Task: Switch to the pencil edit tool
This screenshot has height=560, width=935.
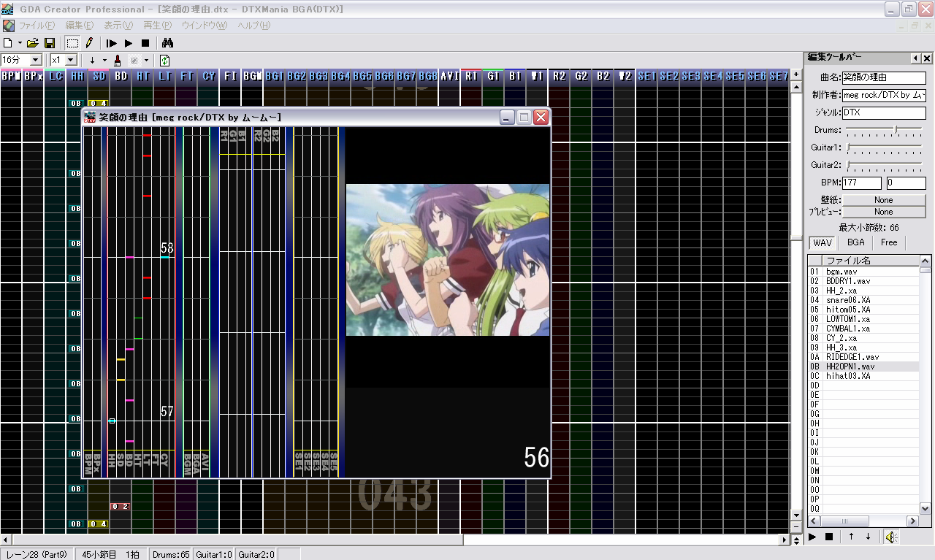Action: 89,44
